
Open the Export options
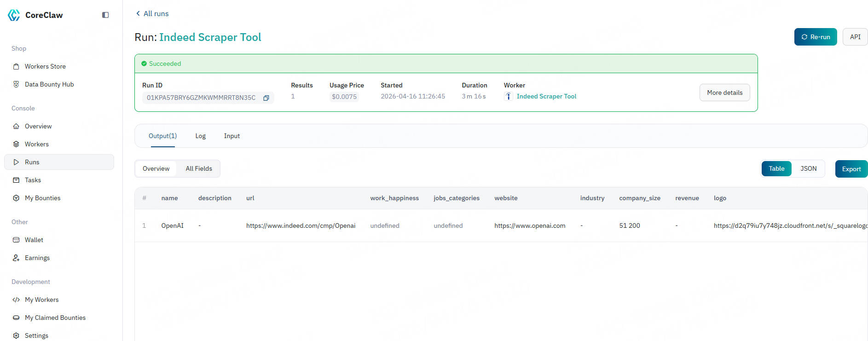851,169
